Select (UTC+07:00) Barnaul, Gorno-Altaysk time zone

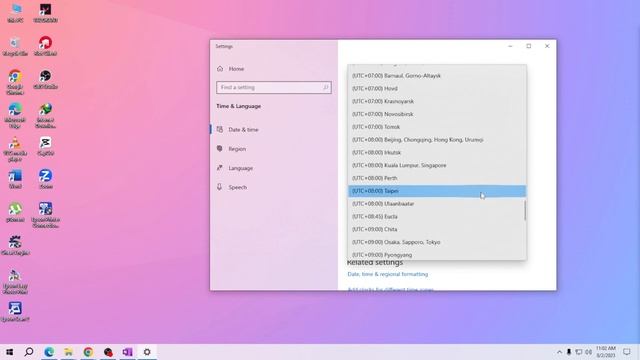tap(437, 76)
